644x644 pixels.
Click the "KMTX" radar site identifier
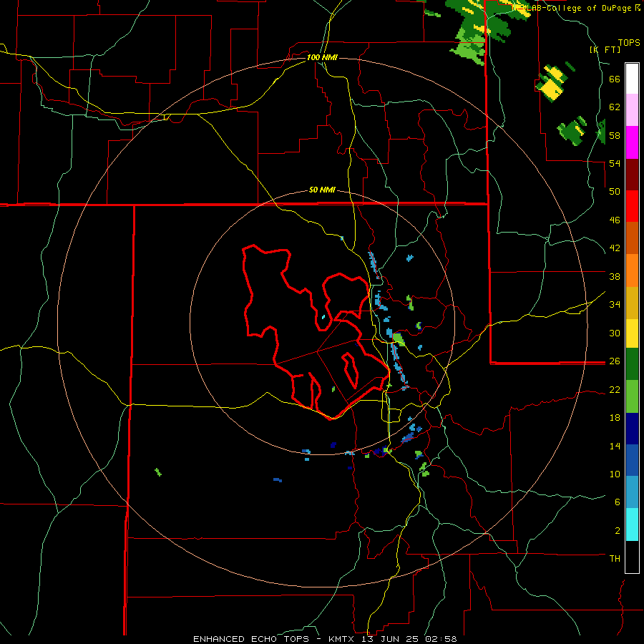coord(341,639)
